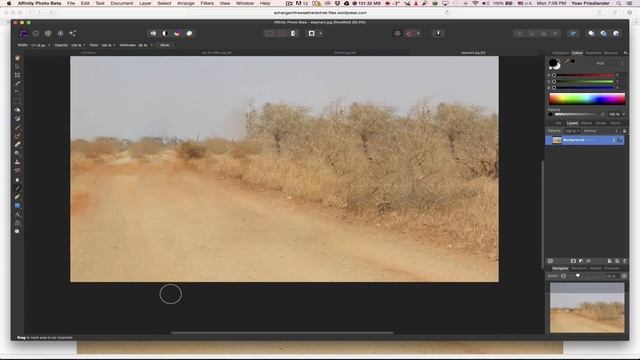Open the Layer menu

pyautogui.click(x=145, y=3)
